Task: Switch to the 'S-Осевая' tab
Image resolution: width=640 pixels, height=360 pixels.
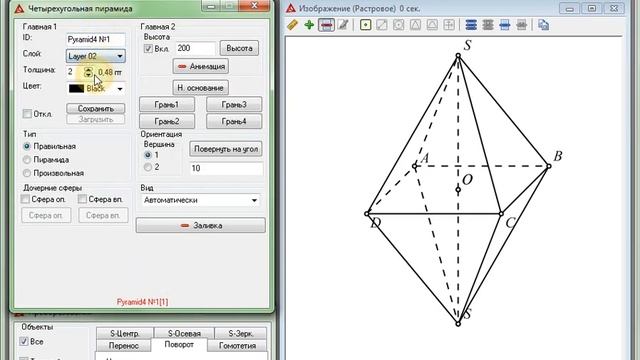Action: pos(184,333)
